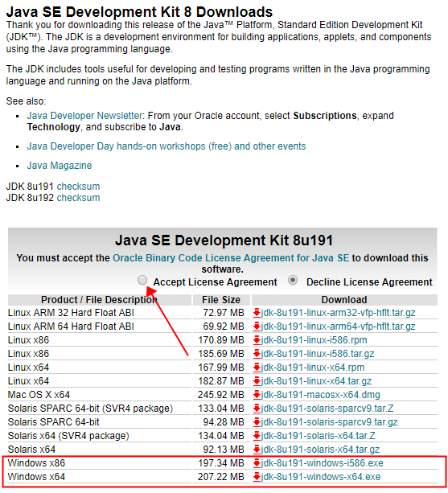448x493 pixels.
Task: Download jdk-8u191-linux-arm64-vfp-hflt.tar.gz file link
Action: pyautogui.click(x=338, y=327)
